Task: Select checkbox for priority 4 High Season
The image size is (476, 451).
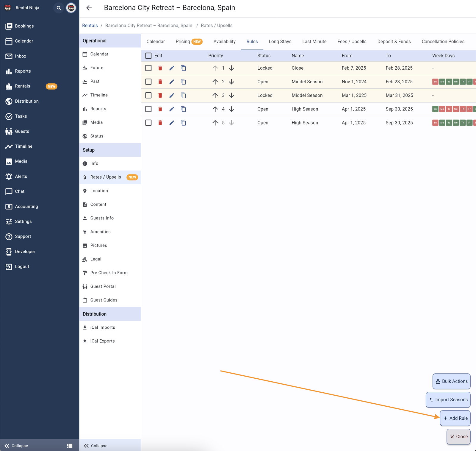Action: click(x=148, y=109)
